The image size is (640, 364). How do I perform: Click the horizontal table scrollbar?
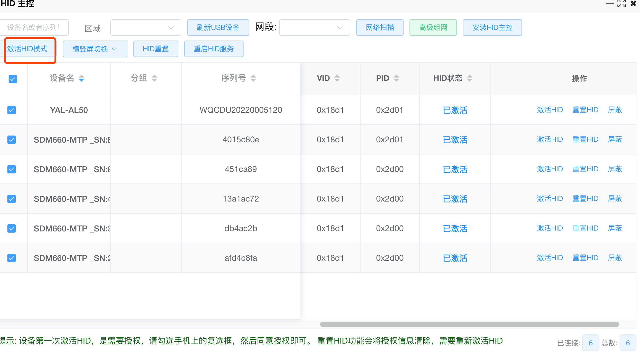pyautogui.click(x=469, y=324)
